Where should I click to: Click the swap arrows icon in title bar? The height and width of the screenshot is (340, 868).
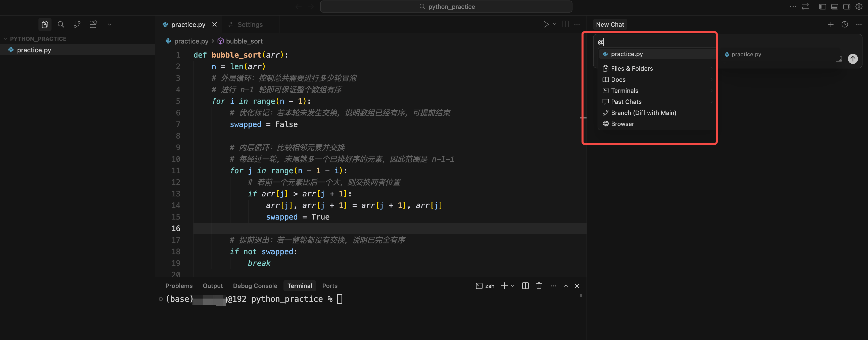pyautogui.click(x=805, y=7)
